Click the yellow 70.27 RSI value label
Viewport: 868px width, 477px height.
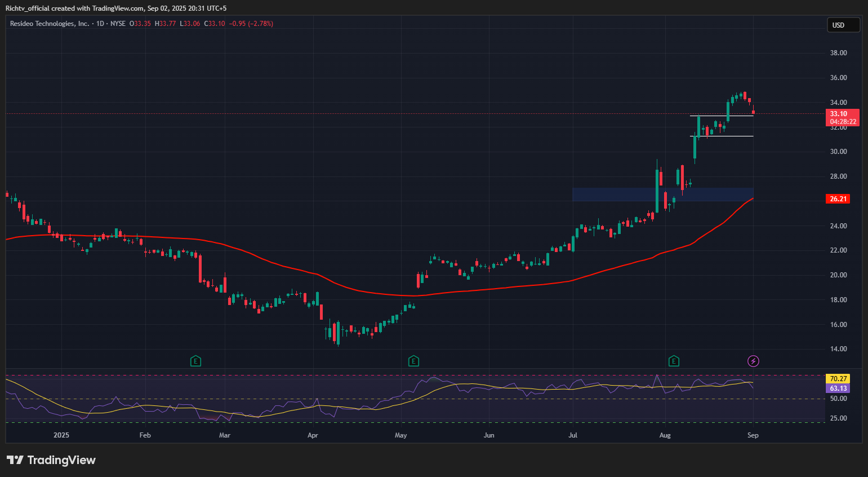pos(838,379)
